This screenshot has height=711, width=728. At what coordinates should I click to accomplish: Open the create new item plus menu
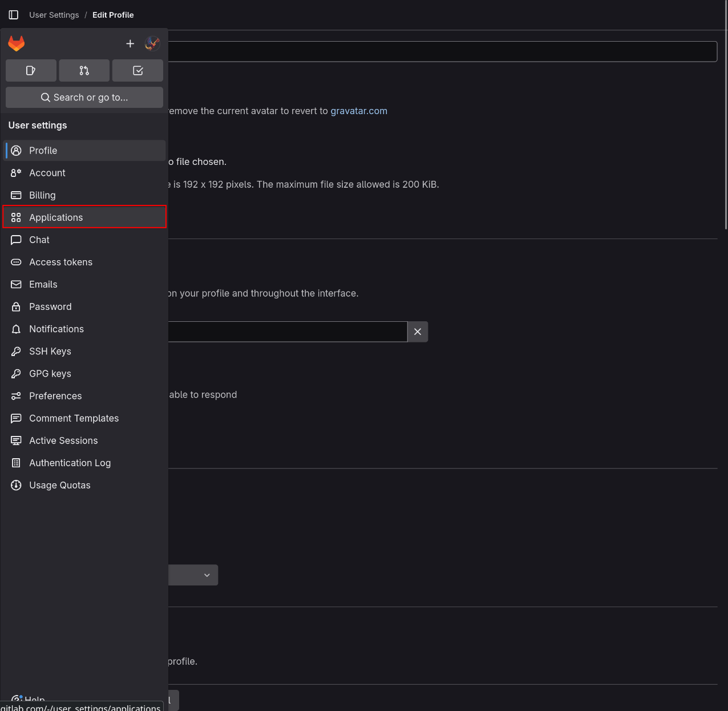click(x=130, y=43)
